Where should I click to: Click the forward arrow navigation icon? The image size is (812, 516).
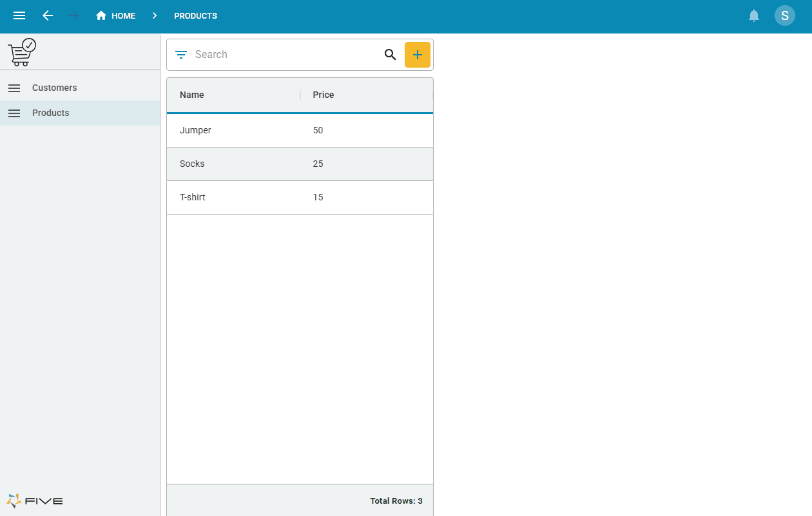pos(73,15)
